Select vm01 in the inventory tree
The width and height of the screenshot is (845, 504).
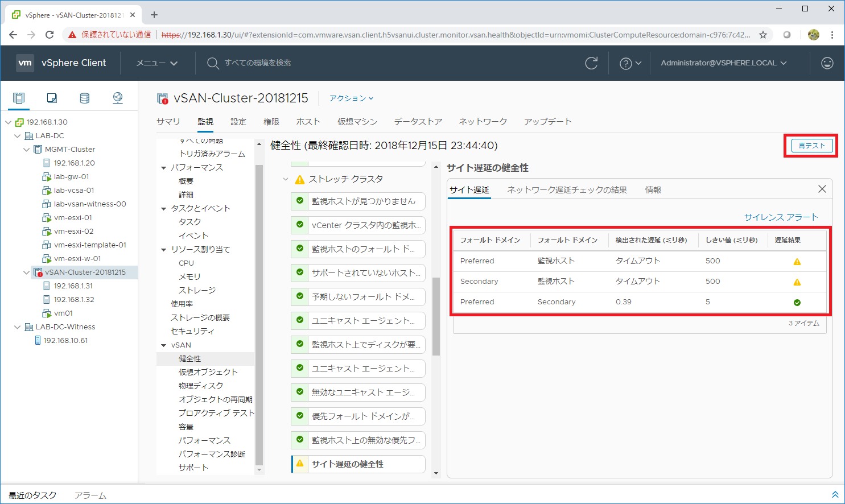pyautogui.click(x=63, y=313)
